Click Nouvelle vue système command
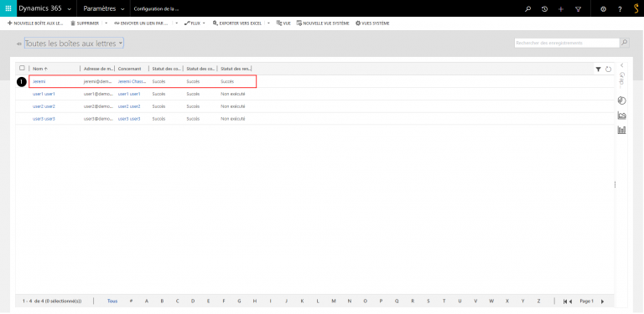This screenshot has width=644, height=314. (x=323, y=23)
